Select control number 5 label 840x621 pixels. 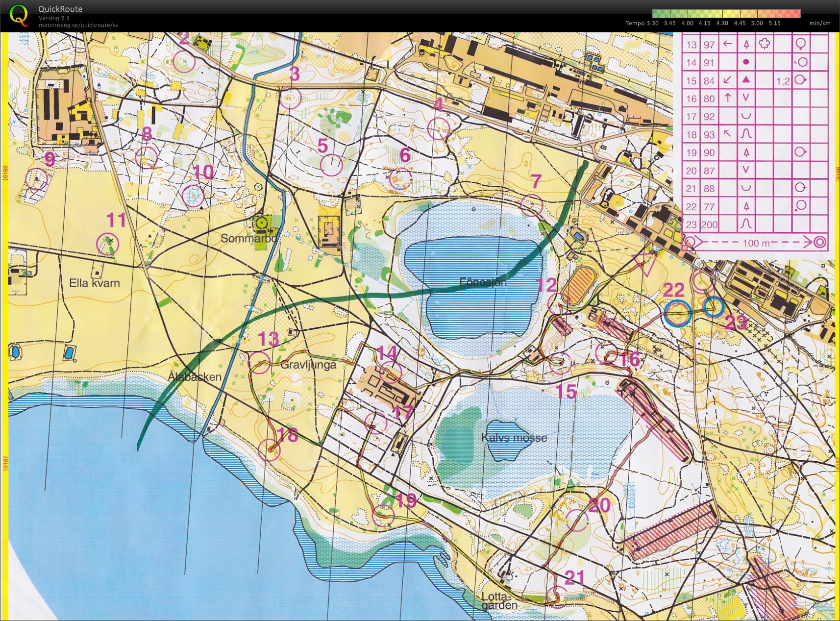coord(322,146)
